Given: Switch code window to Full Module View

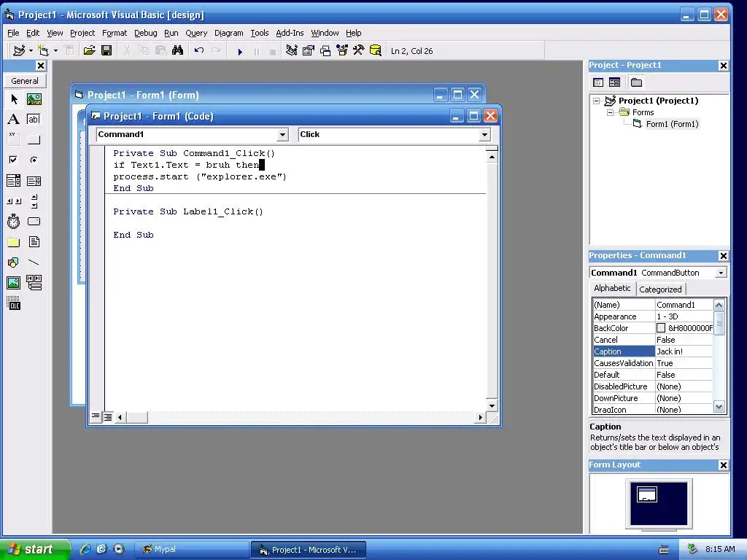Looking at the screenshot, I should (x=108, y=417).
